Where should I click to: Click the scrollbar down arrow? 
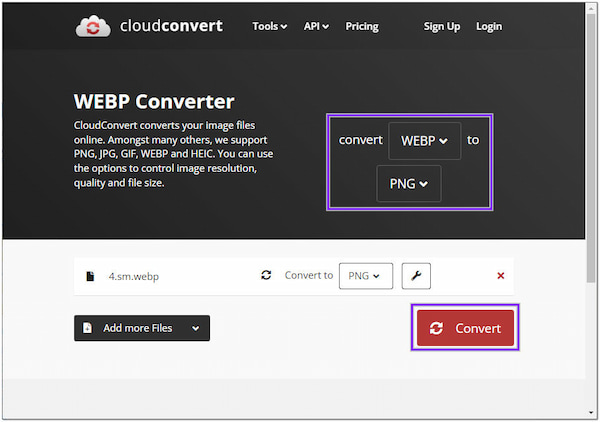tap(592, 413)
